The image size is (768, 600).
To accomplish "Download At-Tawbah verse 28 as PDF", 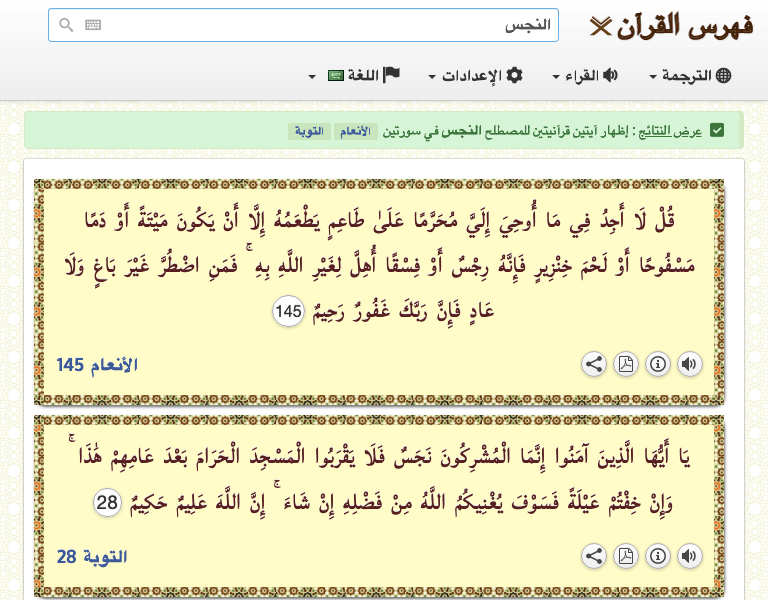I will point(626,556).
